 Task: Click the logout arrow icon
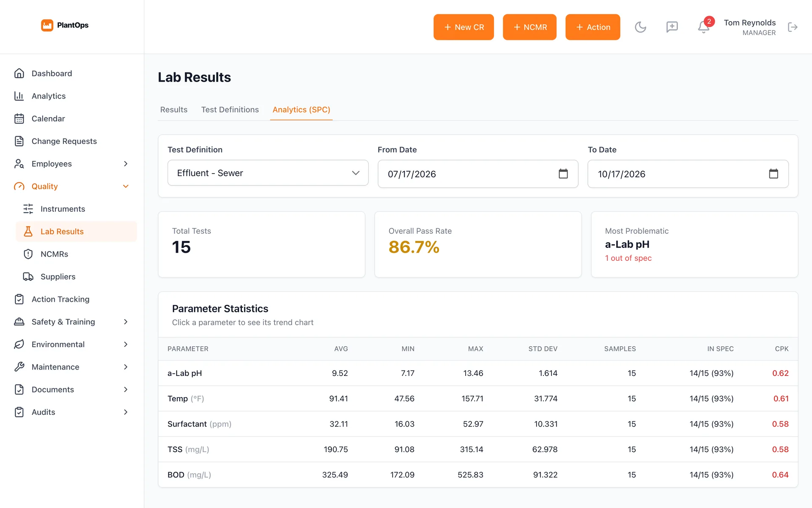pyautogui.click(x=793, y=27)
